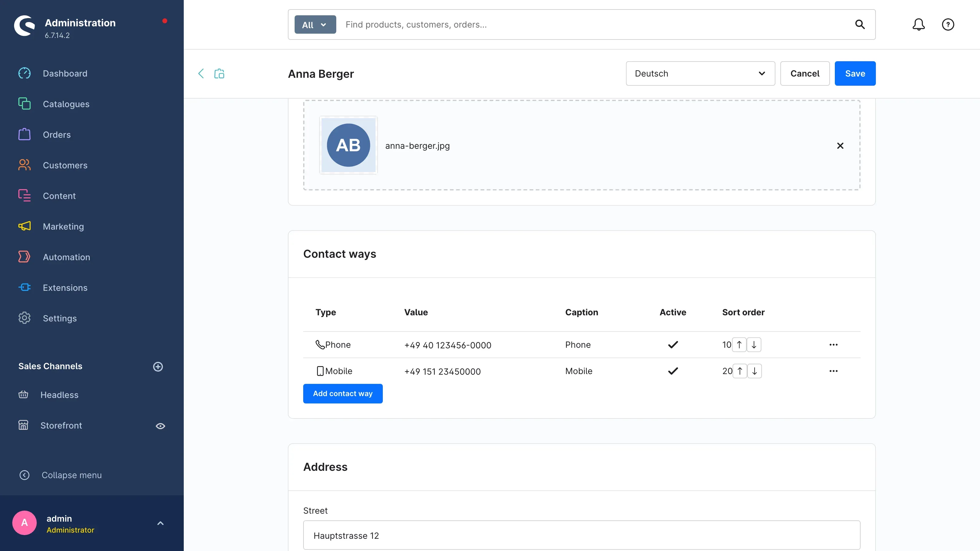This screenshot has width=980, height=551.
Task: Expand the admin user menu chevron
Action: [160, 523]
